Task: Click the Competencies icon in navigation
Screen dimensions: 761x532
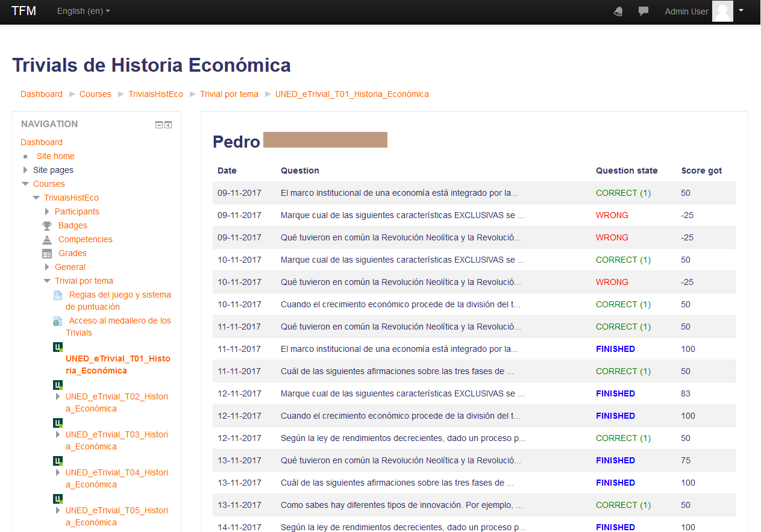Action: coord(47,240)
